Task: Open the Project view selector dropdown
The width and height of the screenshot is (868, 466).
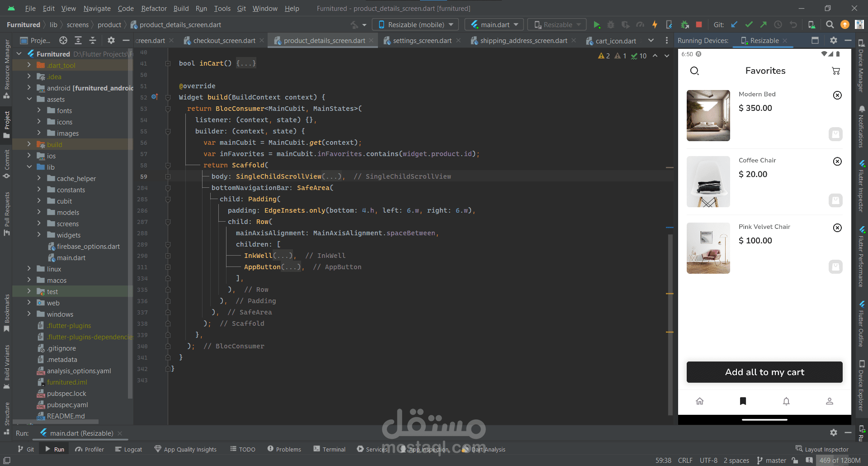Action: (35, 41)
